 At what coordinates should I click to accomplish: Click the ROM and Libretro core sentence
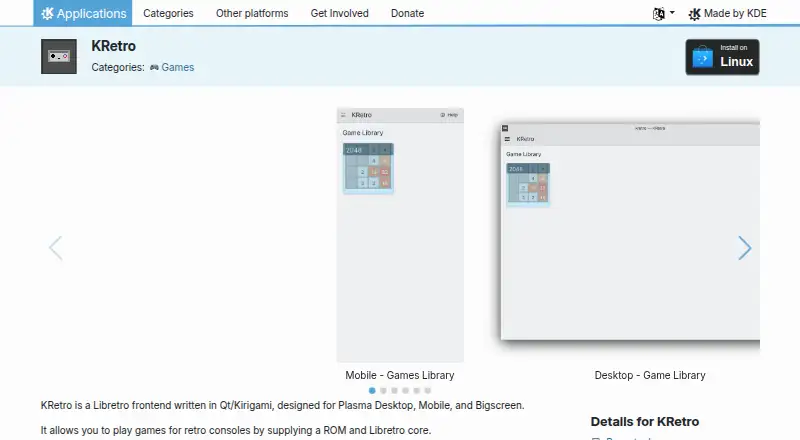[236, 430]
